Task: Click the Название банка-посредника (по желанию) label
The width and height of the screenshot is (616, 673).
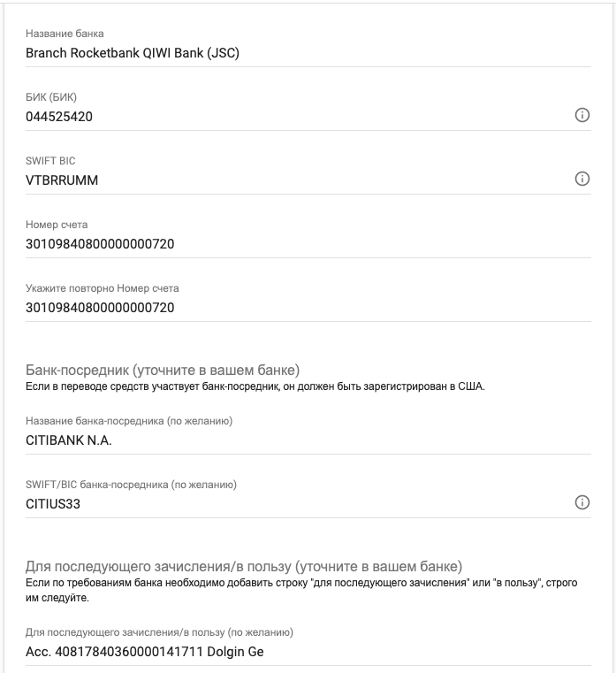Action: tap(129, 421)
